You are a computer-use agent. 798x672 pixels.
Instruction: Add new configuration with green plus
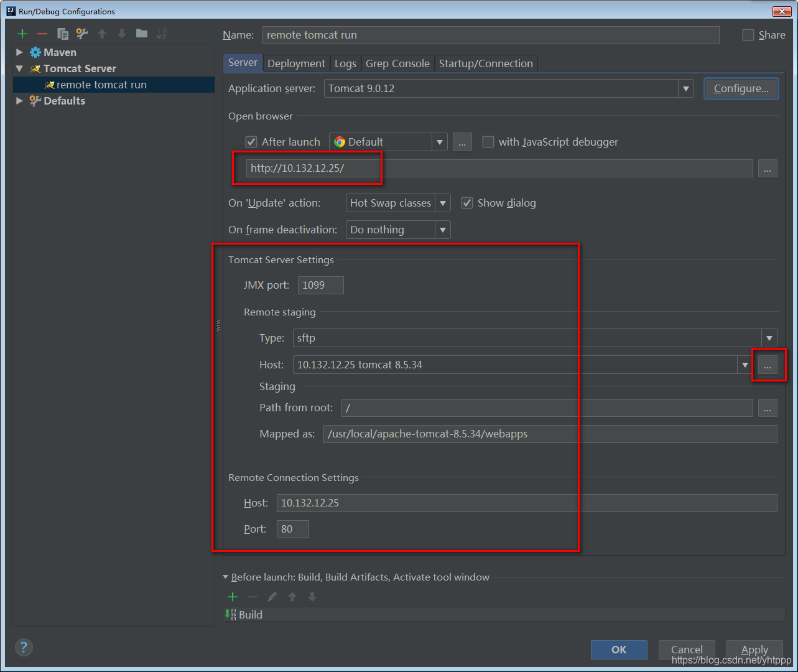tap(22, 34)
